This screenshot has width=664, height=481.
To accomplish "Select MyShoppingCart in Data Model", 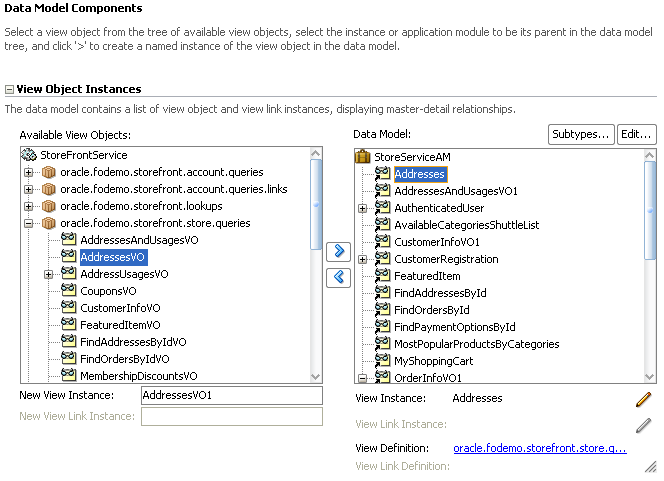I will tap(434, 361).
